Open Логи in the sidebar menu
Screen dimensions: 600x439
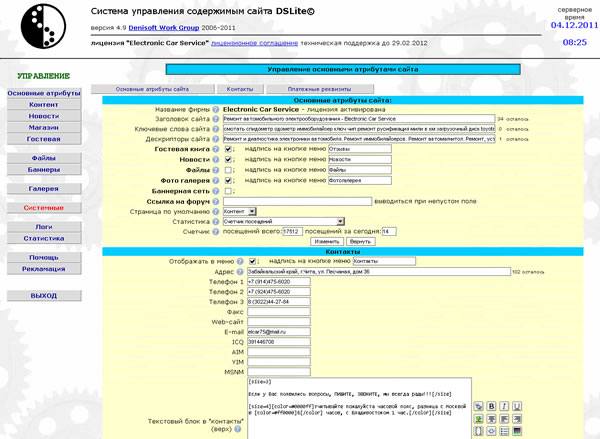[44, 227]
